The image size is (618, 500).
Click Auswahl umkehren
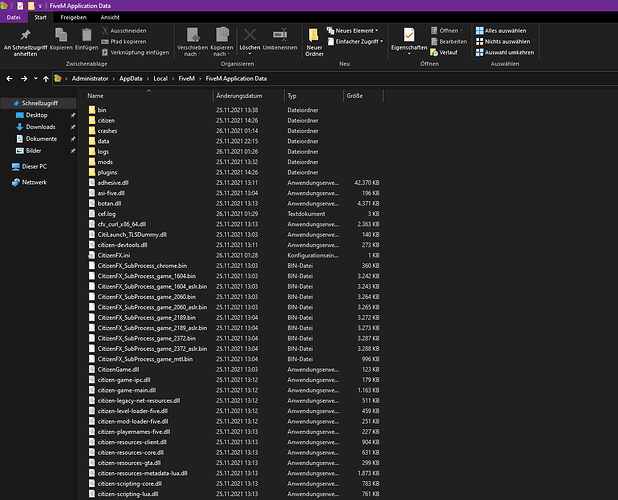tap(505, 52)
